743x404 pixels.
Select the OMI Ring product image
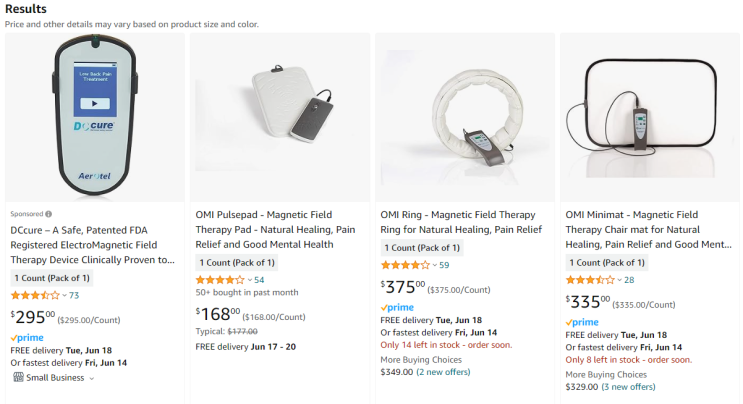coord(465,117)
